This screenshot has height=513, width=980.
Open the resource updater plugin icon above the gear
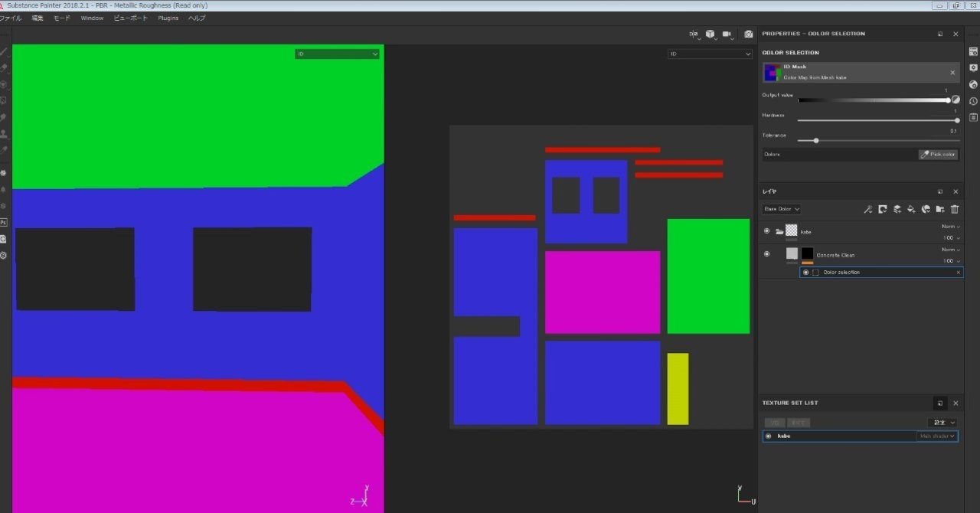pos(3,239)
